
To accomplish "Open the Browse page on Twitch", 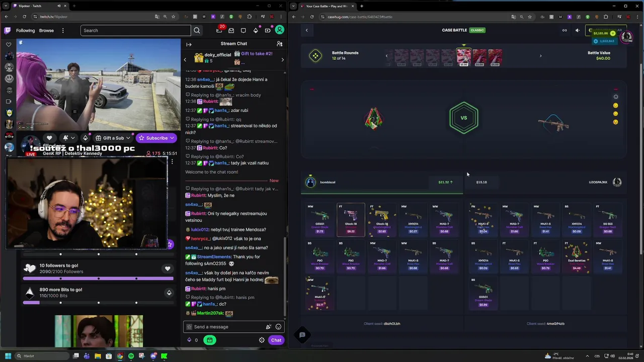I will pyautogui.click(x=46, y=30).
